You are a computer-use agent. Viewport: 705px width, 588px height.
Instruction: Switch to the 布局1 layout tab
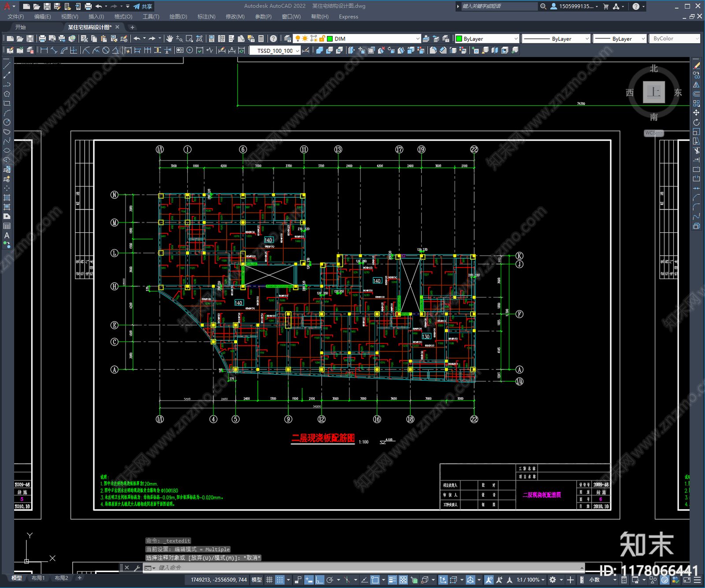38,578
